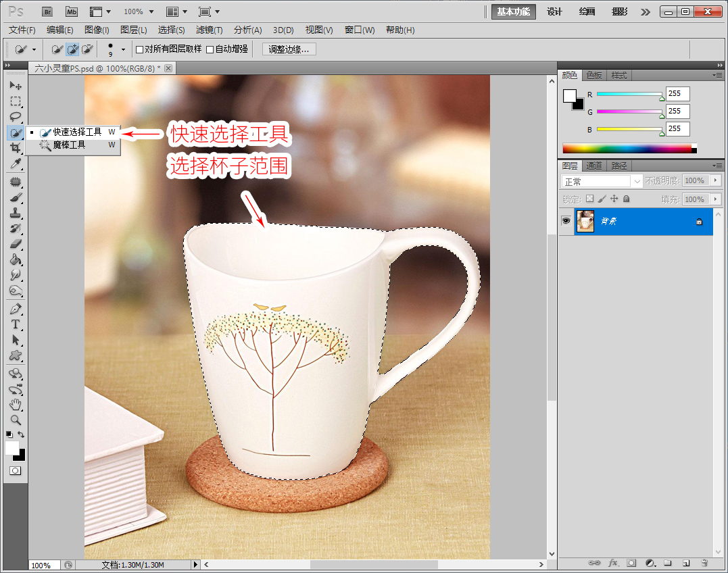
Task: Hide the 背景 layer with eye icon
Action: 566,221
